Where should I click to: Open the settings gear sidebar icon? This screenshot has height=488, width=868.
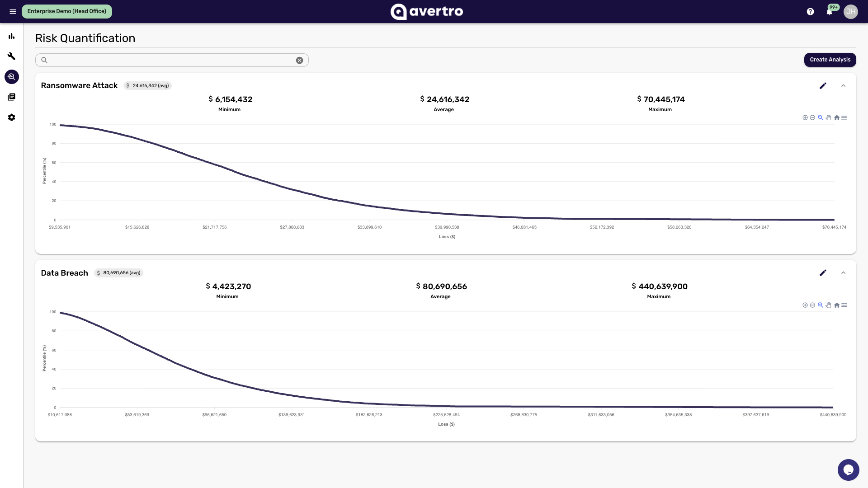12,117
